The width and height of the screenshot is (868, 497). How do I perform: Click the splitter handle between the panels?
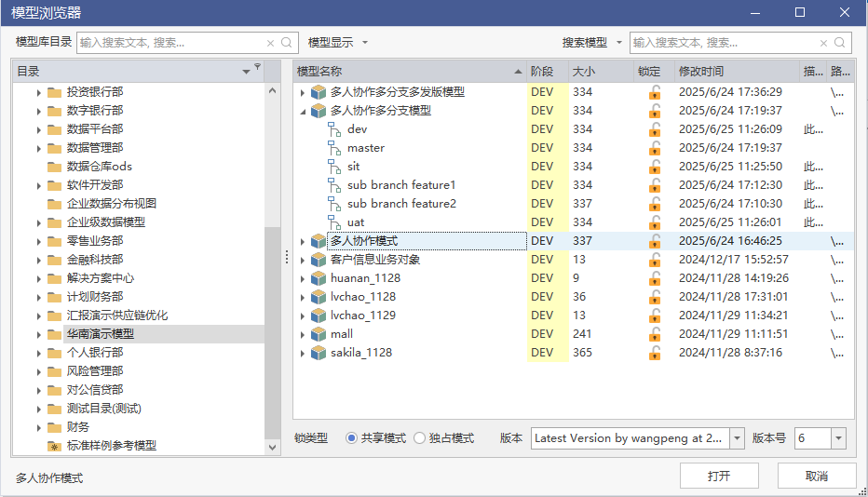tap(286, 257)
